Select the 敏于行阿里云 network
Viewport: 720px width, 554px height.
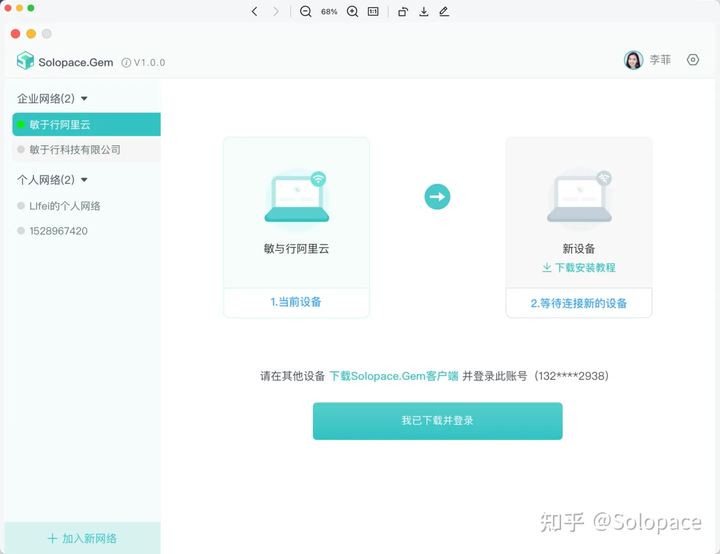pyautogui.click(x=86, y=124)
